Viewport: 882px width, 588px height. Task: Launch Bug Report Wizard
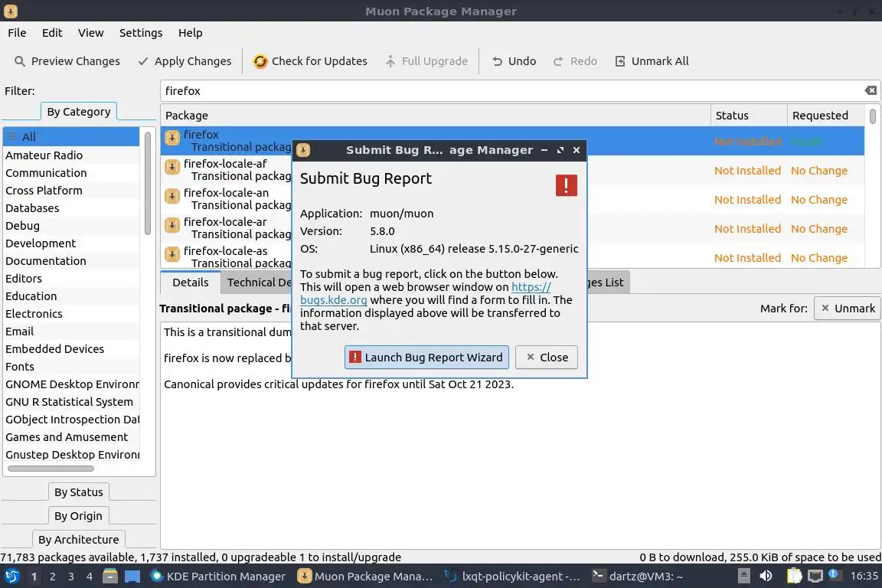(426, 358)
